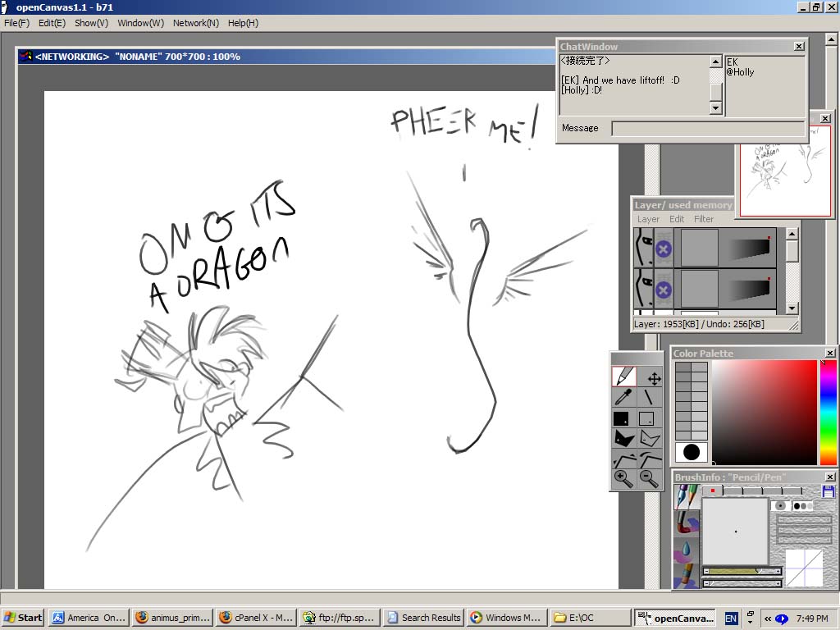The image size is (840, 630).
Task: Switch to the E:\OC folder taskbar button
Action: coord(589,618)
